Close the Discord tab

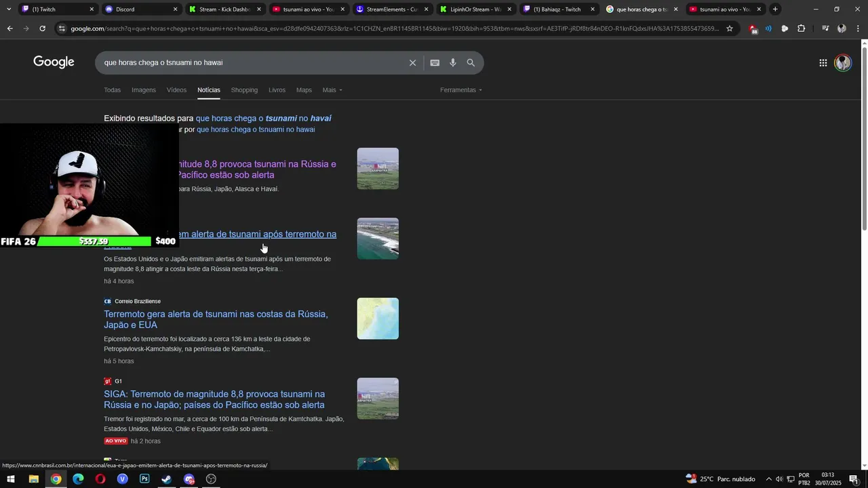[175, 9]
